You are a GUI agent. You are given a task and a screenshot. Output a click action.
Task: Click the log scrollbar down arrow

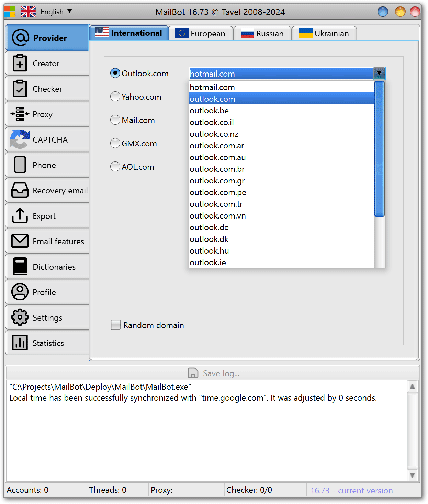tap(413, 475)
